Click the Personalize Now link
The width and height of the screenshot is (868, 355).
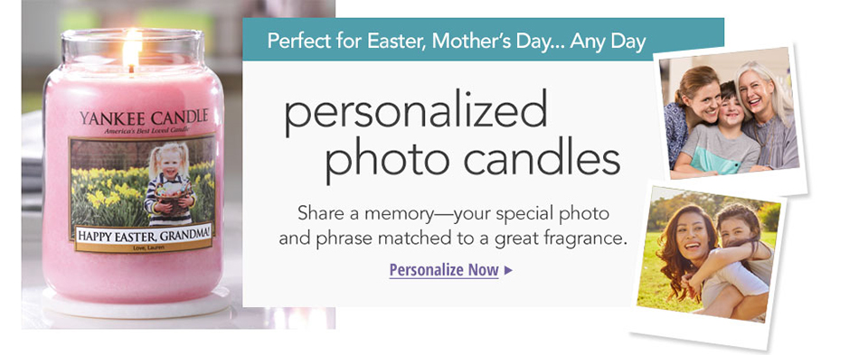click(x=444, y=270)
